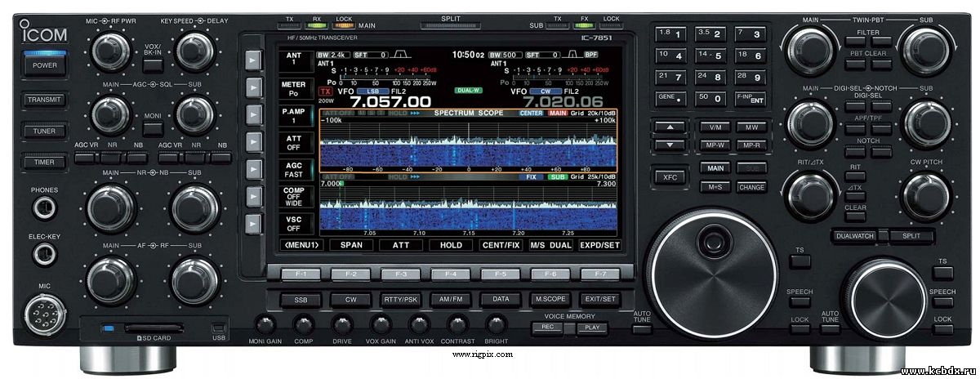This screenshot has height=379, width=980.
Task: Push the F-4 function key
Action: pyautogui.click(x=451, y=274)
